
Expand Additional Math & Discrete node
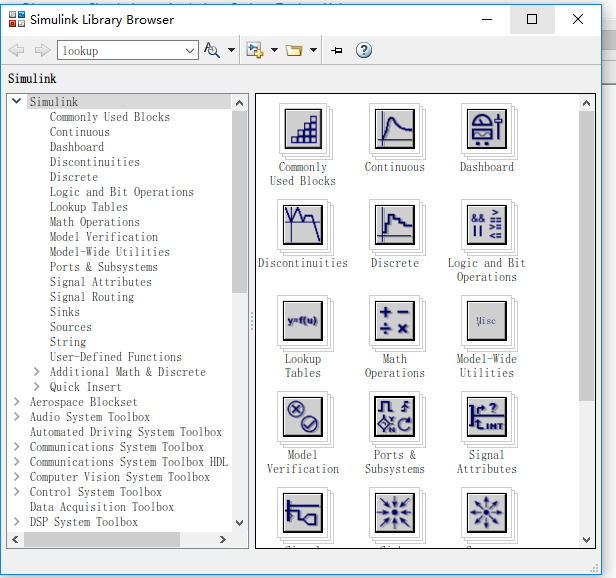(37, 372)
